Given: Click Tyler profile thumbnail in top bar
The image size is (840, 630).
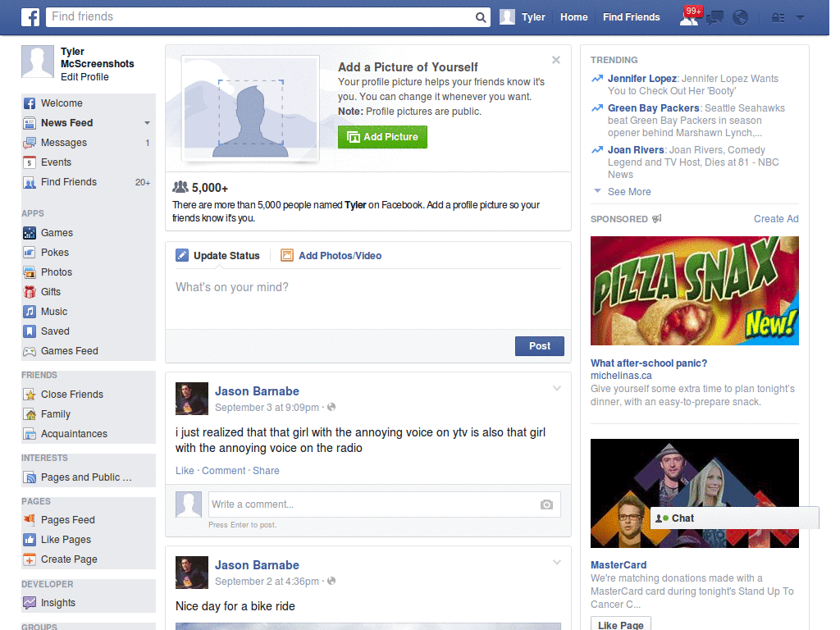Looking at the screenshot, I should pyautogui.click(x=507, y=17).
